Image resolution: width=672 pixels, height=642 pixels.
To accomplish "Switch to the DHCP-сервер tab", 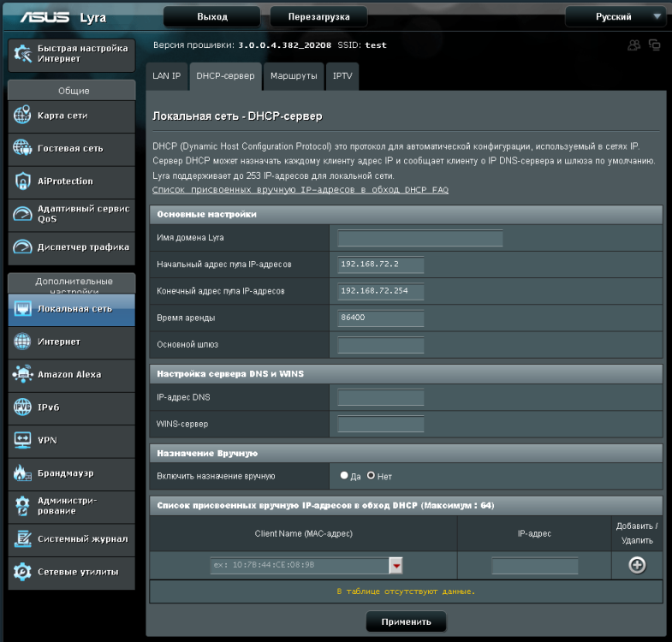I will point(225,76).
